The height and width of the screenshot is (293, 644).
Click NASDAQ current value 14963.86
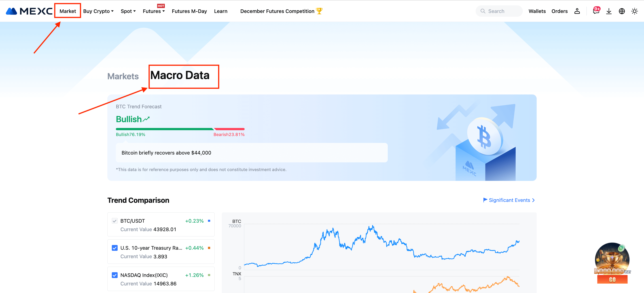(165, 284)
